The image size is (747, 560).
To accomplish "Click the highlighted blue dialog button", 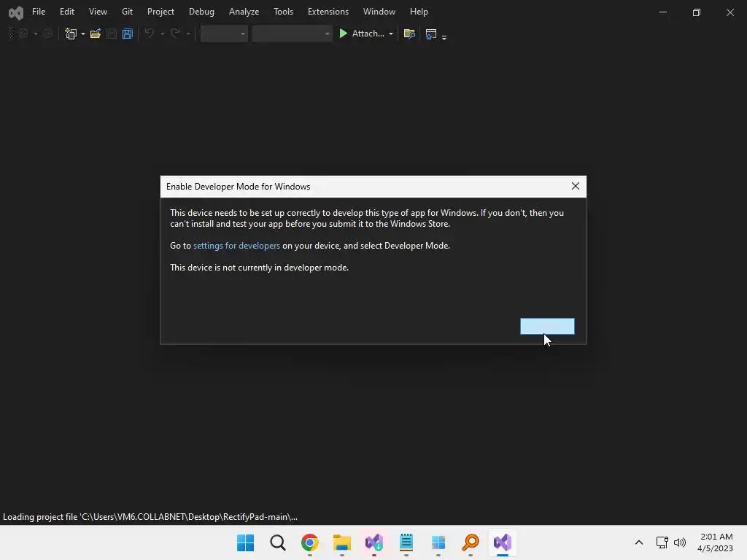I will pos(547,326).
